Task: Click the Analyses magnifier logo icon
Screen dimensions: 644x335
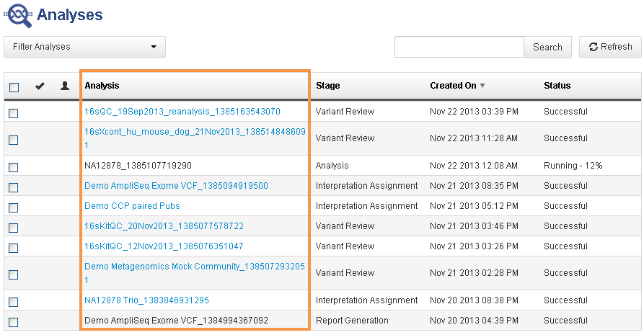Action: 19,14
